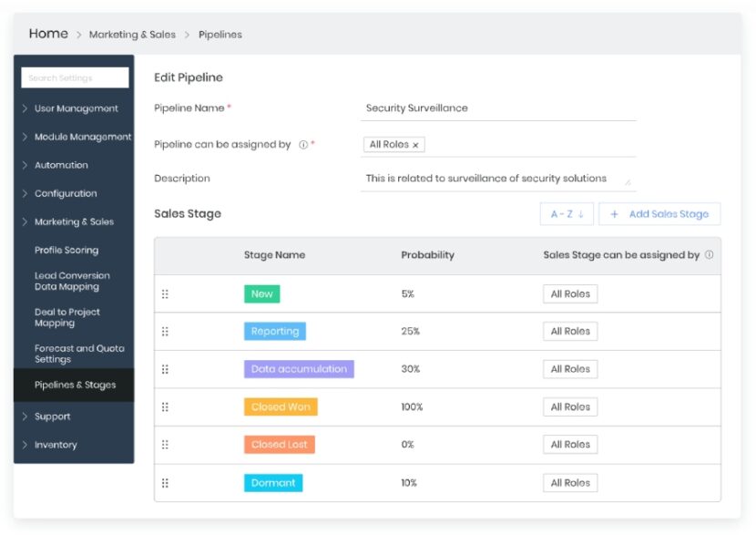Click inside the Search Settings field

[x=73, y=77]
